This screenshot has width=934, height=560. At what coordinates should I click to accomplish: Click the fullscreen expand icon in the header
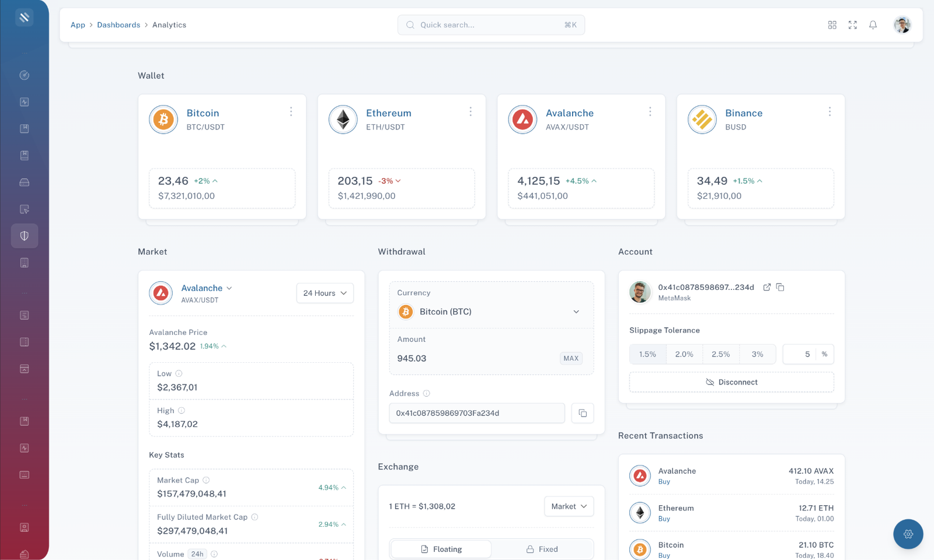coord(852,24)
